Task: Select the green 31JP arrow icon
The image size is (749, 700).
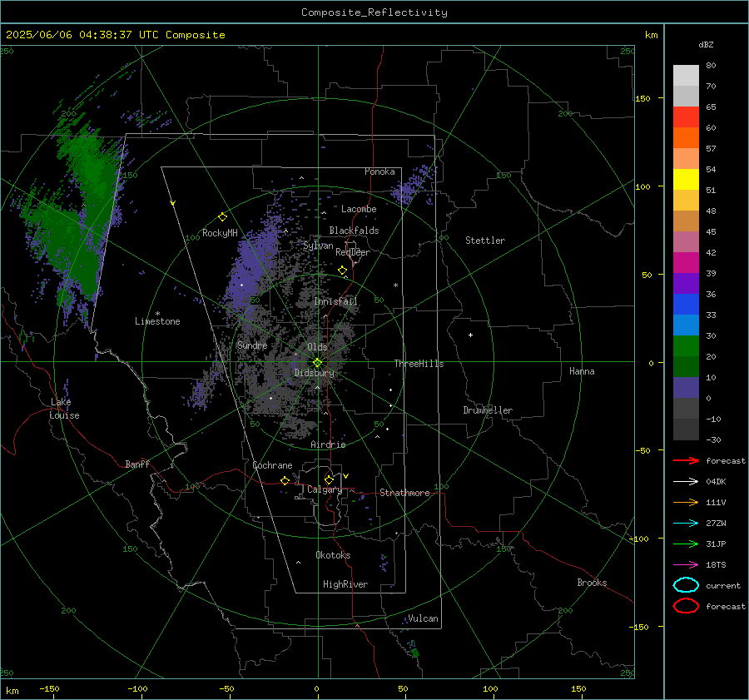Action: [686, 544]
